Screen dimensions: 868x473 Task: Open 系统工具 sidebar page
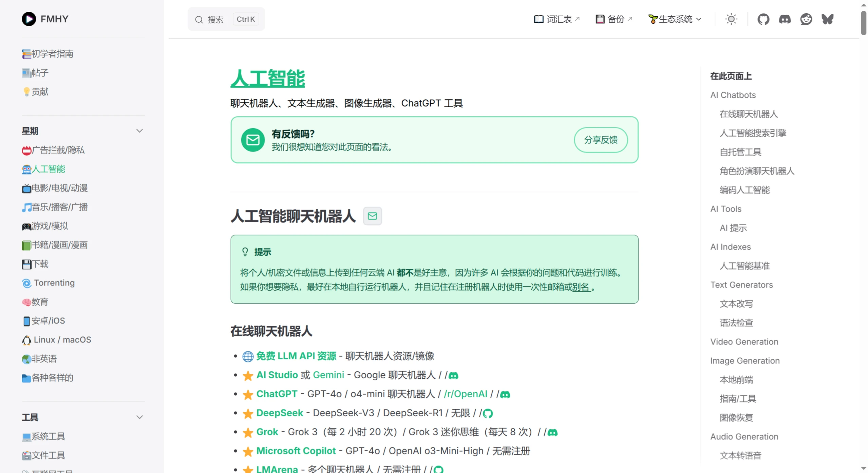point(43,436)
